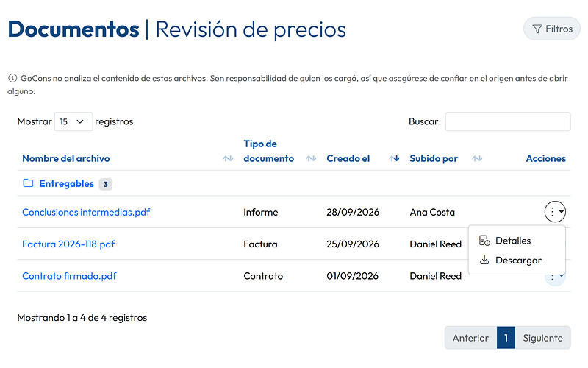Click Daniel Reed in the Factura row
The image size is (588, 368).
click(x=435, y=244)
